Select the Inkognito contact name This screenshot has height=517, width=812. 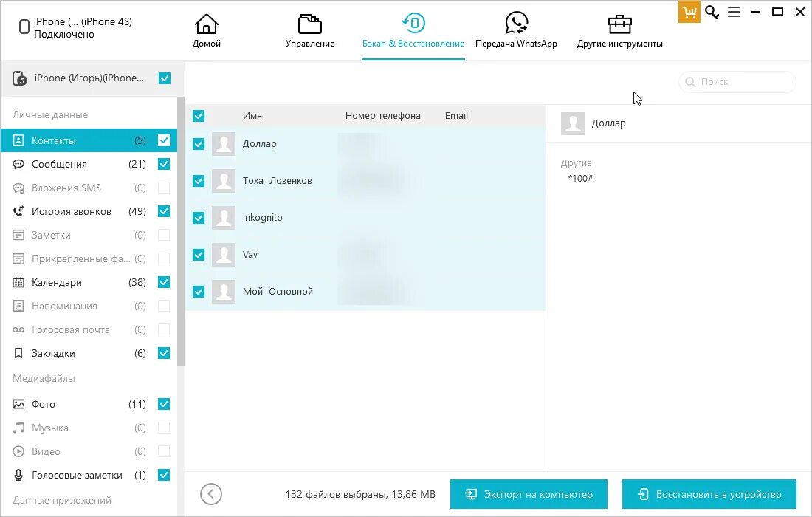[263, 218]
